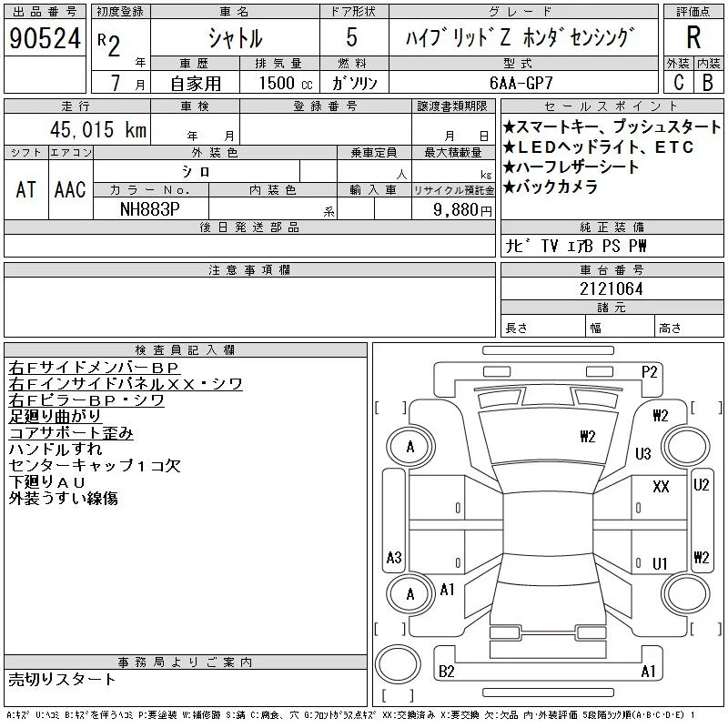Click the grade text ハイブリッドZ ホンダセンシング
Screen dimensions: 728x728
(521, 37)
